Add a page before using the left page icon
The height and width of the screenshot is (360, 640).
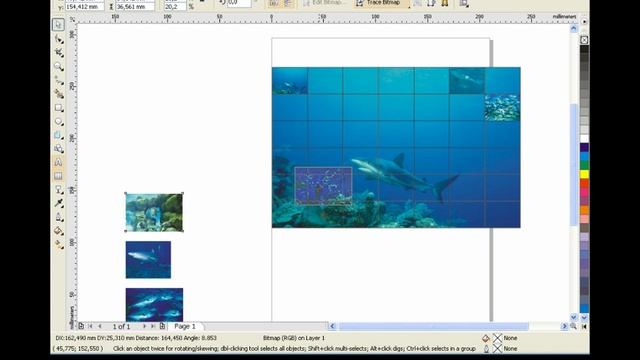(x=81, y=326)
